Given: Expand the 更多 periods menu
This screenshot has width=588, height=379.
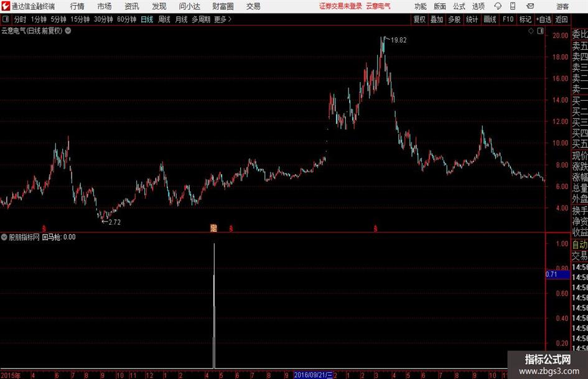Looking at the screenshot, I should (223, 19).
